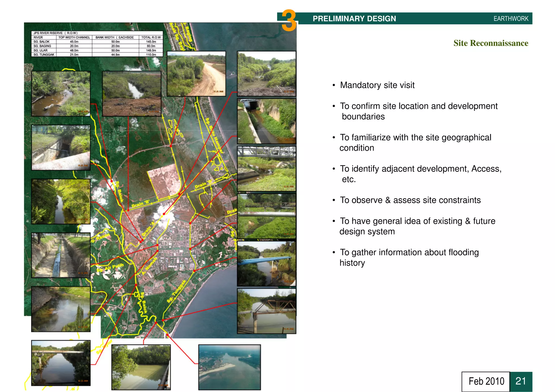Click the PRELIMINARY DESIGN header title
The image size is (555, 392).
[x=354, y=19]
